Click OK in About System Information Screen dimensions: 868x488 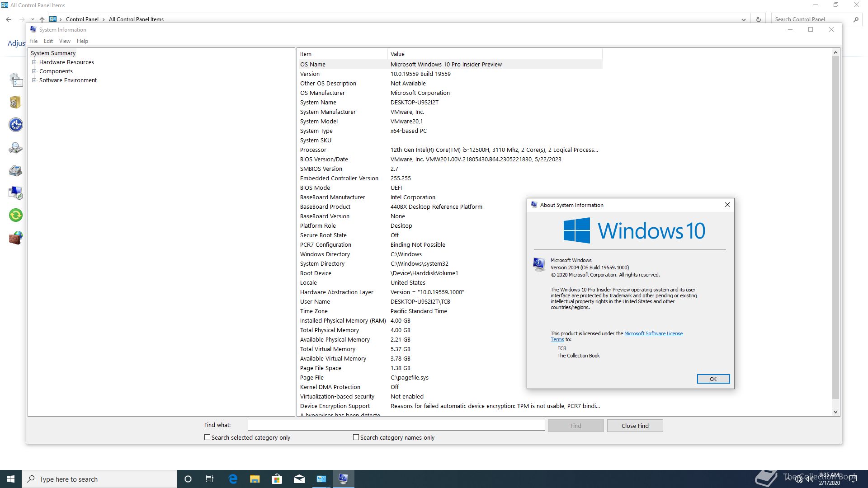point(713,379)
